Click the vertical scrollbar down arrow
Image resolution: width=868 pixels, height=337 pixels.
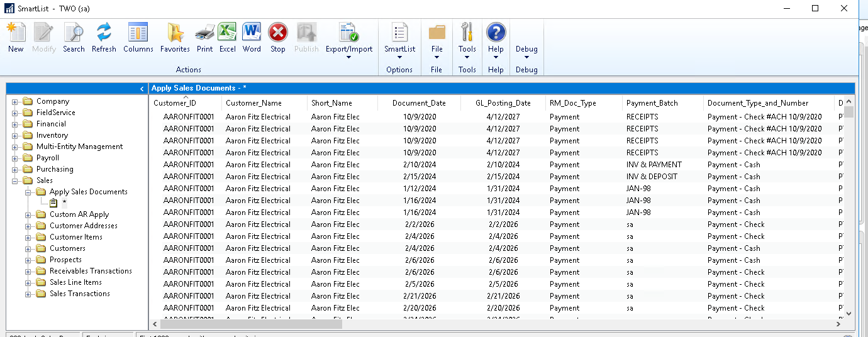[x=849, y=313]
